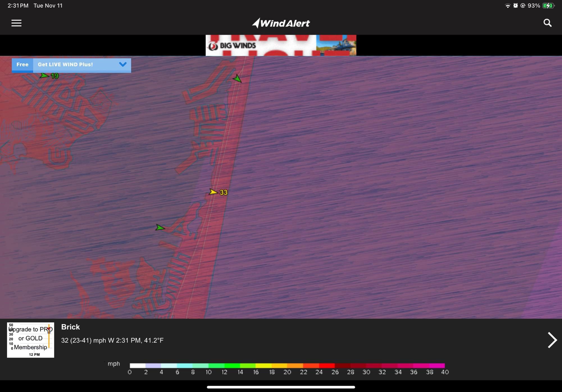Open Brick station details with right chevron
The width and height of the screenshot is (562, 392).
pos(552,340)
